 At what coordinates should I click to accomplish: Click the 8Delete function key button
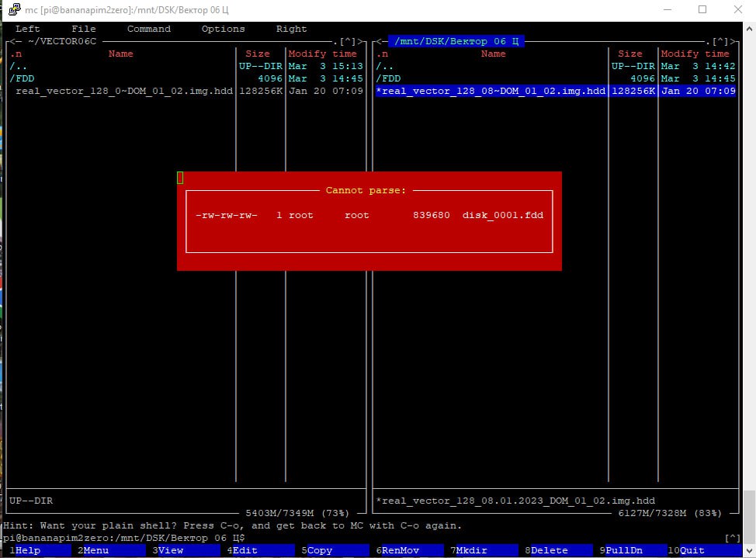550,550
